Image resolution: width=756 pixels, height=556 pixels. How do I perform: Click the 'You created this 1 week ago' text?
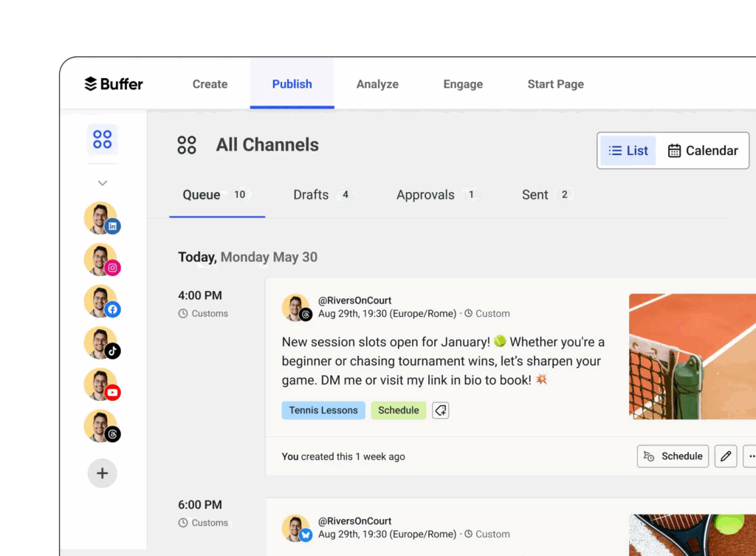coord(343,456)
